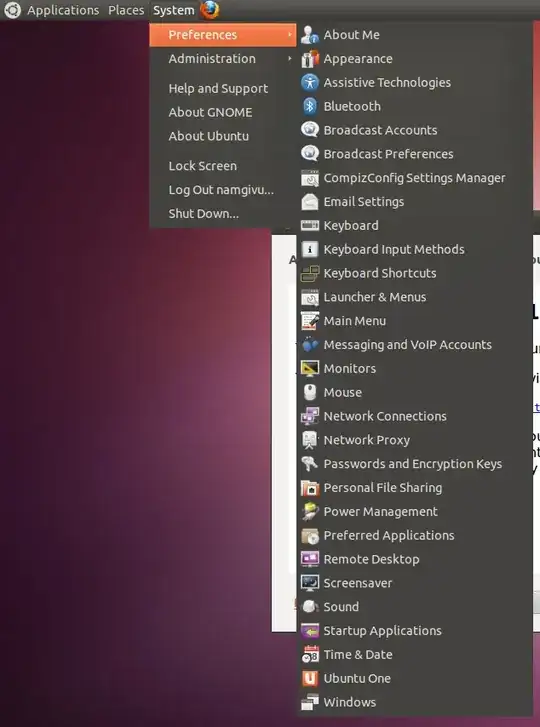
Task: Click the Monitors icon
Action: pos(310,369)
